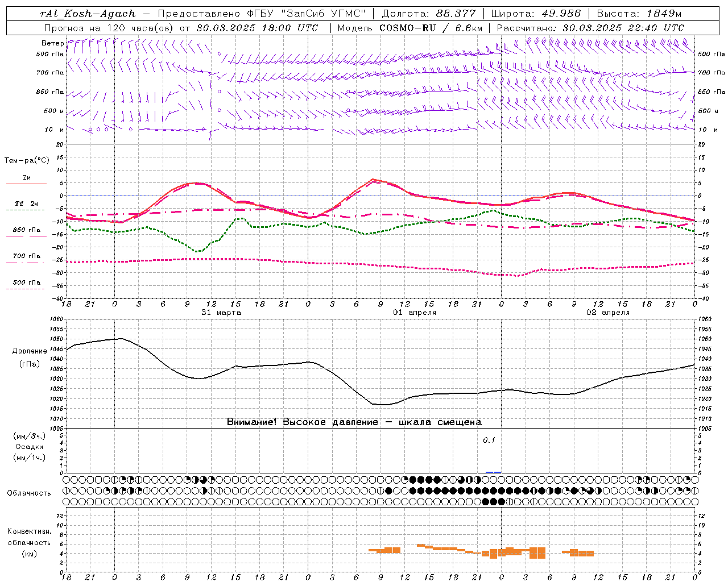Image resolution: width=728 pixels, height=582 pixels.
Task: Click the 01 апреля date label
Action: (415, 313)
